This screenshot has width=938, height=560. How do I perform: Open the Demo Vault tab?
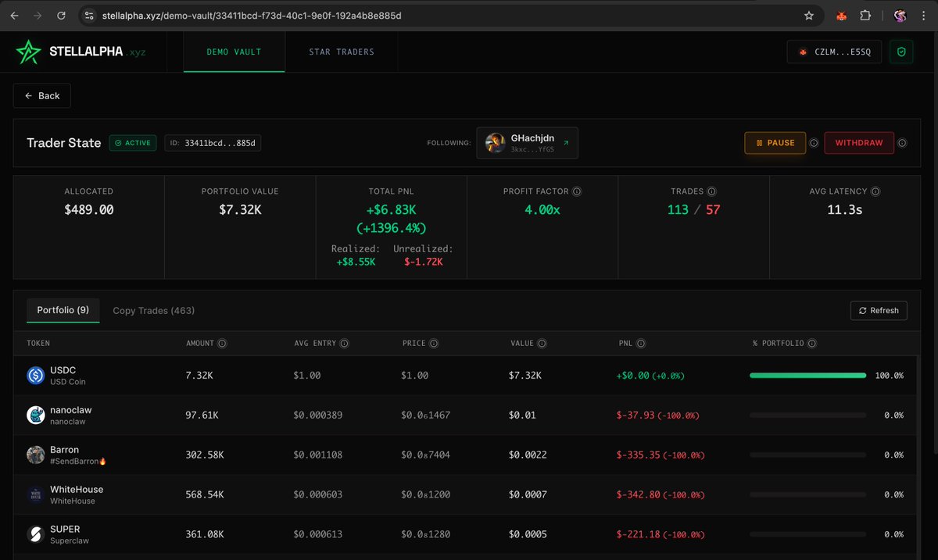[x=234, y=52]
